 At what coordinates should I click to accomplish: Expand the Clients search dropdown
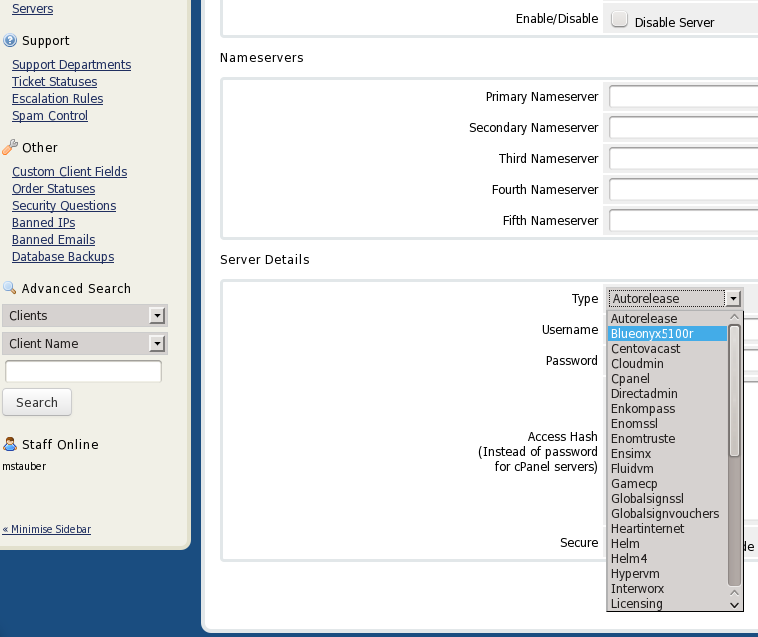(x=156, y=316)
